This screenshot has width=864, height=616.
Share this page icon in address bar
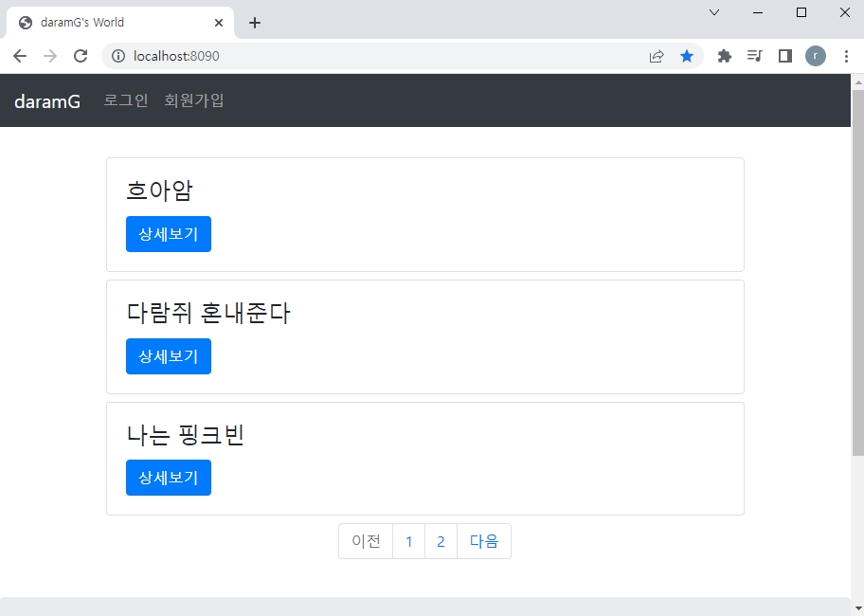point(657,56)
